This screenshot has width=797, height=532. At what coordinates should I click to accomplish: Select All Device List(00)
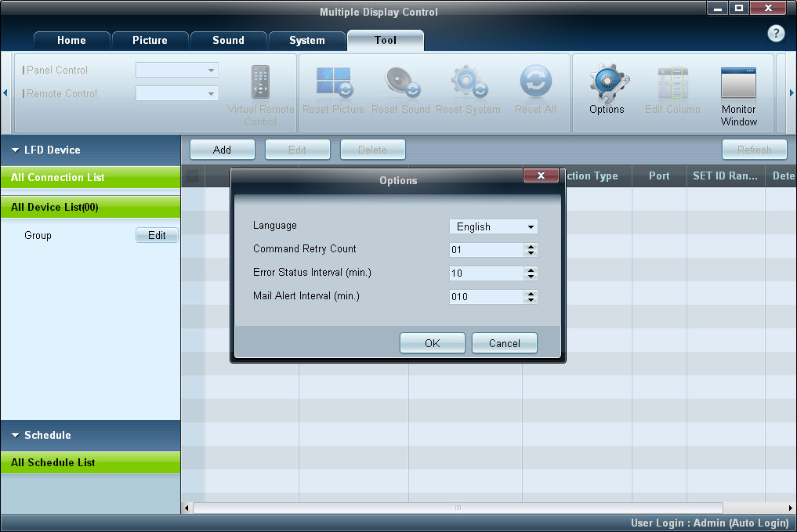click(90, 208)
